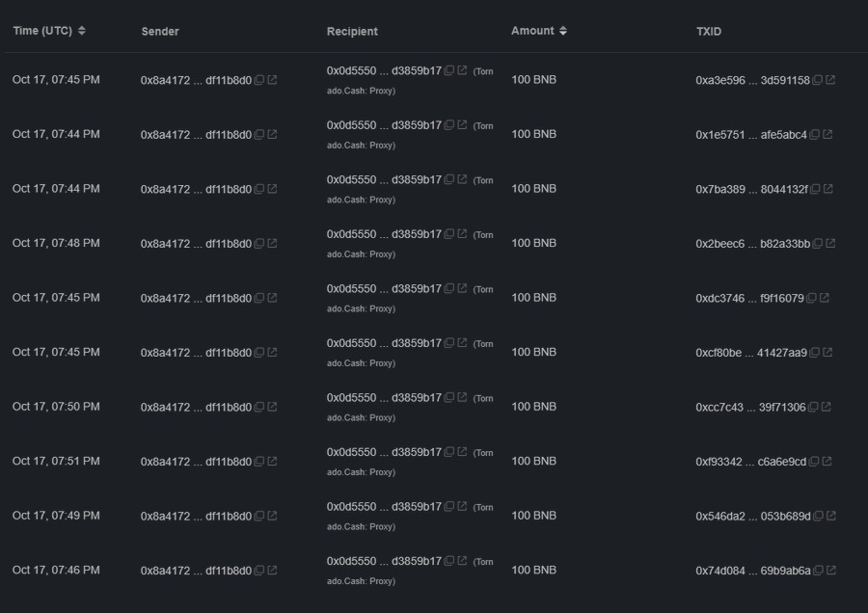
Task: Copy TXID 0xdc3746 to clipboard
Action: (811, 298)
